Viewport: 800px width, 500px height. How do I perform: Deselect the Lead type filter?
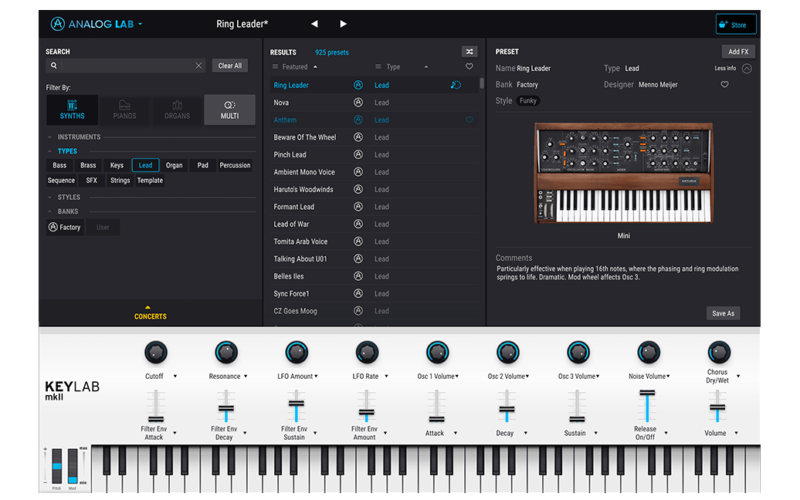point(145,165)
